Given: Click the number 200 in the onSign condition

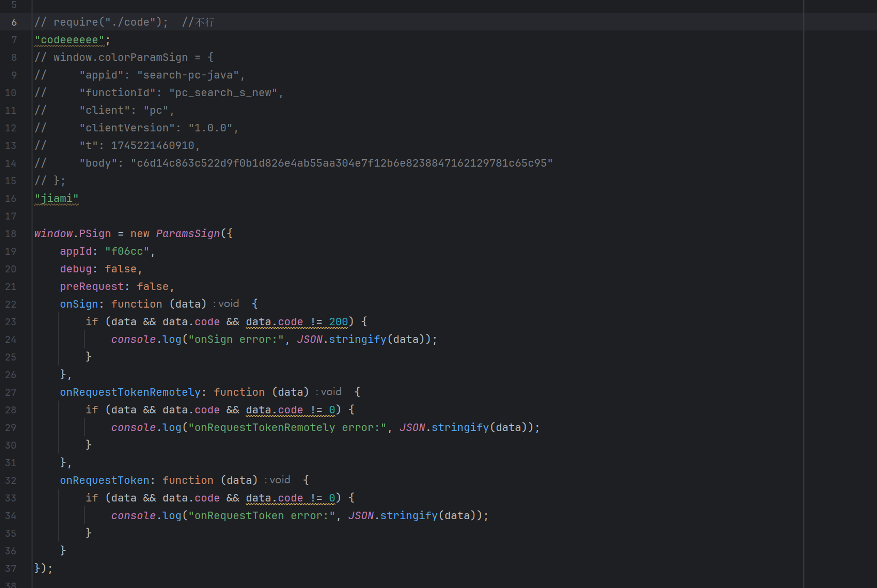Looking at the screenshot, I should click(338, 322).
